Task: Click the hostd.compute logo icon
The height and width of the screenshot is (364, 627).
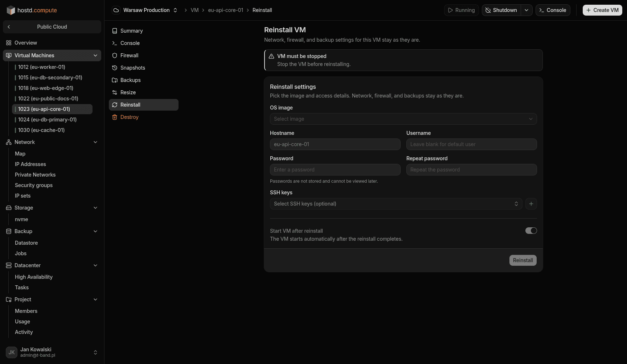Action: [11, 10]
